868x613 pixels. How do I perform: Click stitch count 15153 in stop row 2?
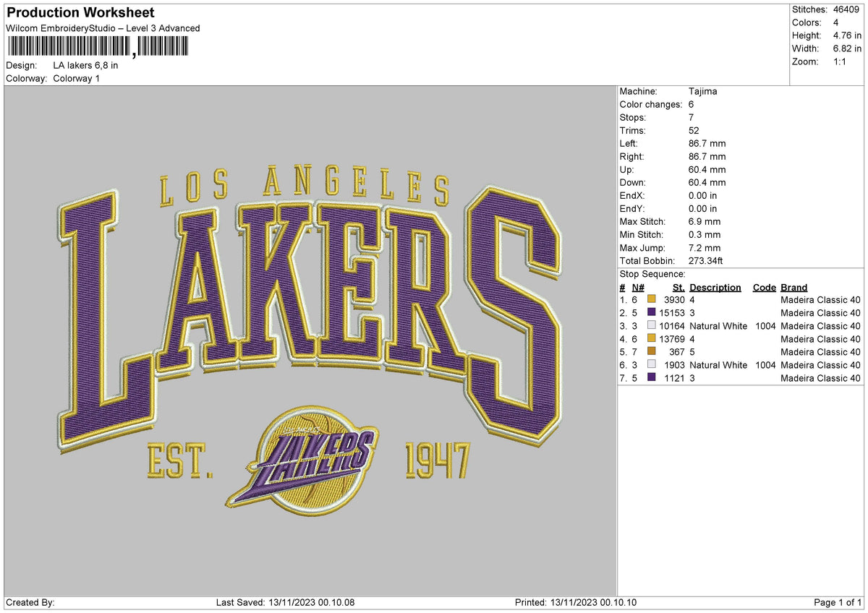[672, 313]
